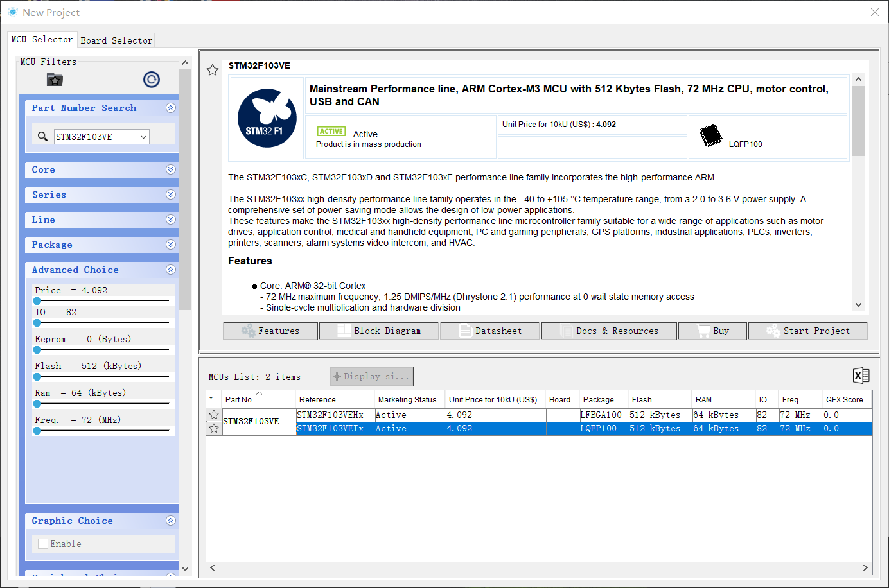This screenshot has height=588, width=889.
Task: Sort by the Reference column header
Action: point(334,399)
